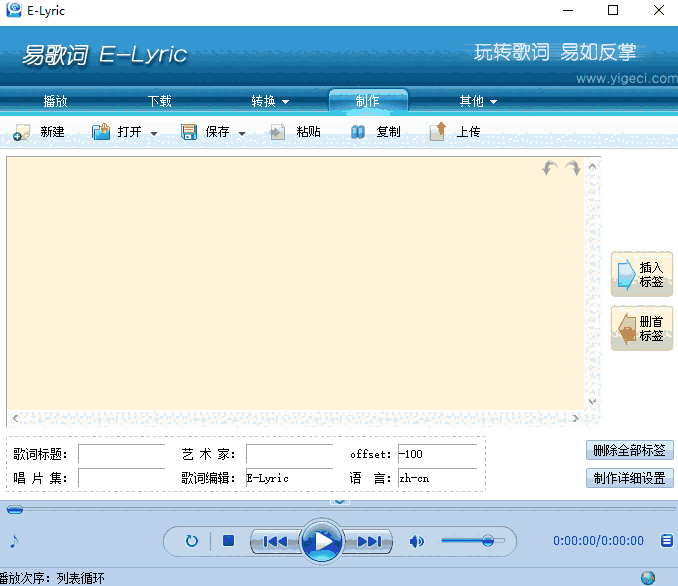678x586 pixels.
Task: Switch to the 下载 tab
Action: (160, 101)
